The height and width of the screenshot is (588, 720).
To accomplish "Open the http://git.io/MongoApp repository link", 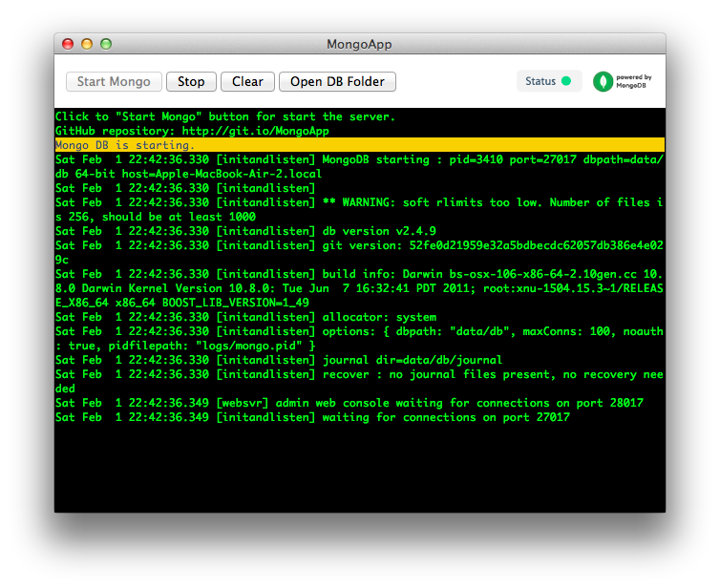I will 255,132.
